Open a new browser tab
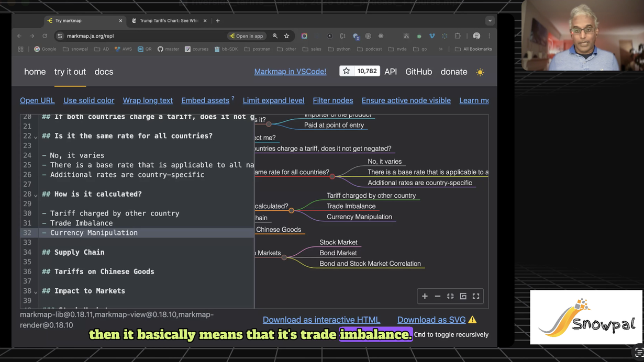The image size is (644, 362). (218, 21)
